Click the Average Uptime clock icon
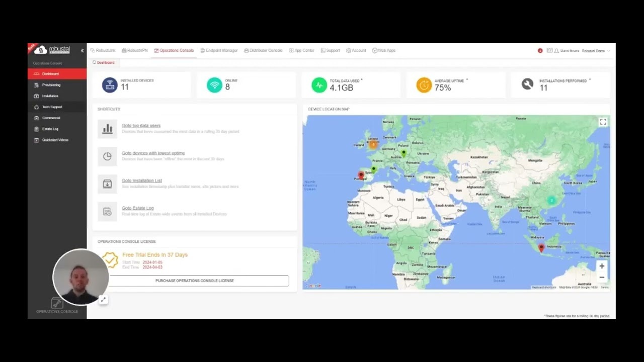The height and width of the screenshot is (362, 644). tap(424, 85)
